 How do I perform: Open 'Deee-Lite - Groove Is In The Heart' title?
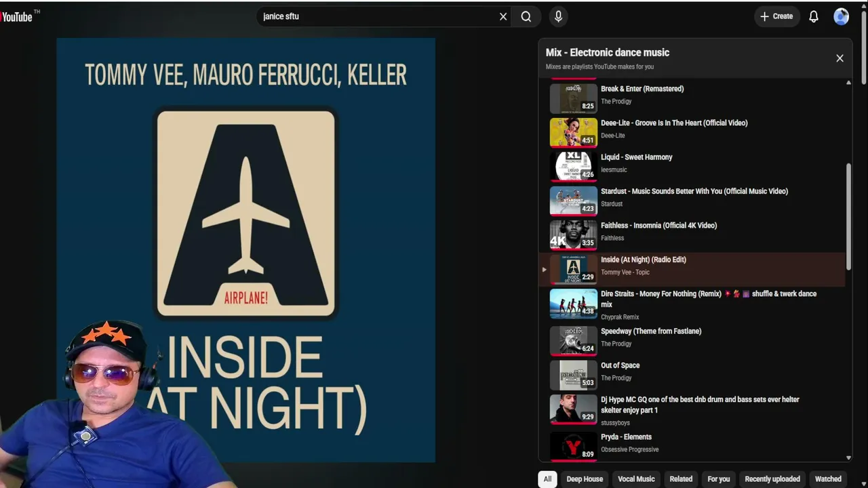(x=674, y=123)
